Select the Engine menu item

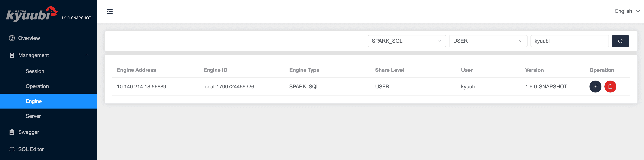pyautogui.click(x=34, y=101)
